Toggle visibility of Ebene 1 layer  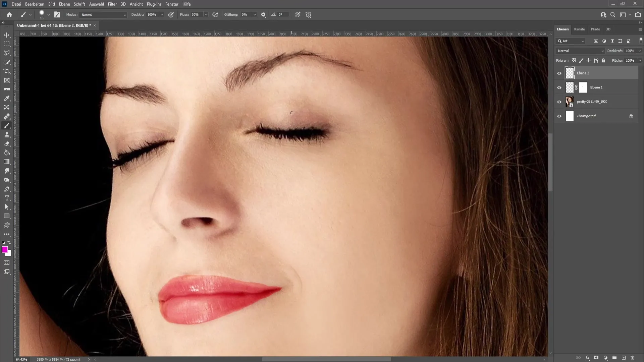coord(559,87)
